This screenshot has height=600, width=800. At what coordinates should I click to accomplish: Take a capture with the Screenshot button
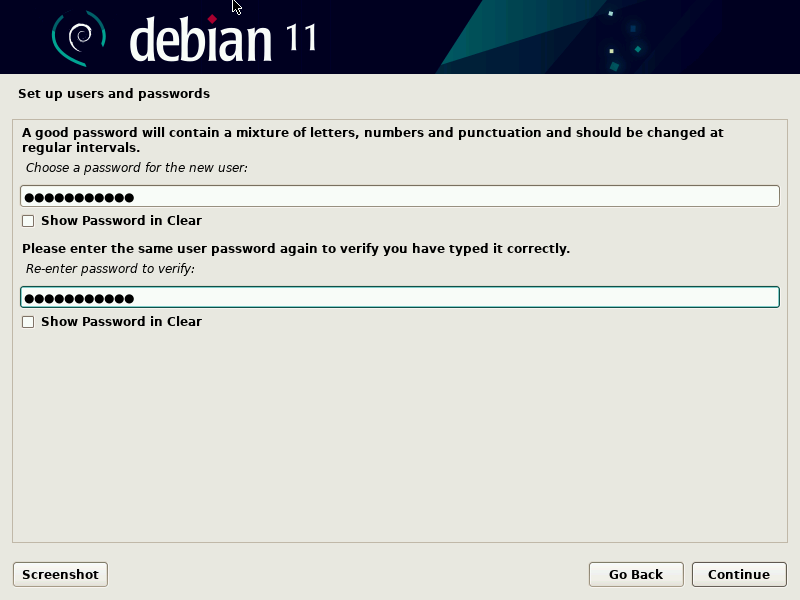tap(60, 574)
